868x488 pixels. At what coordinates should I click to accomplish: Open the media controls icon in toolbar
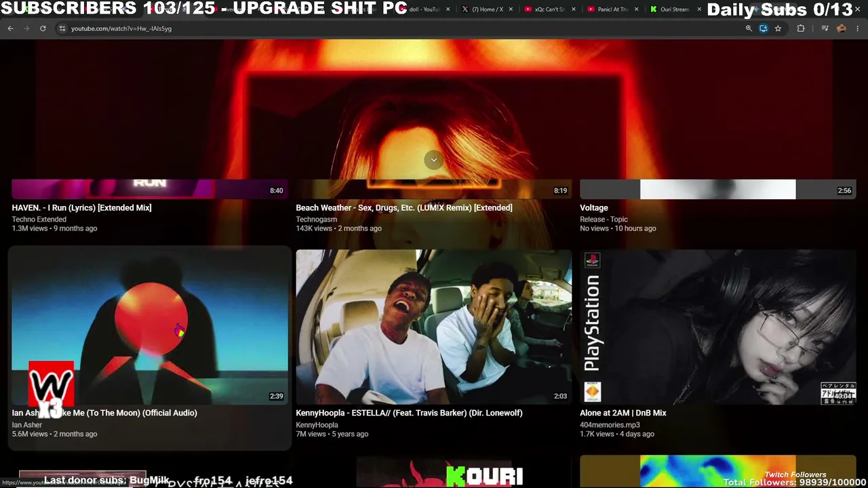[x=825, y=28]
